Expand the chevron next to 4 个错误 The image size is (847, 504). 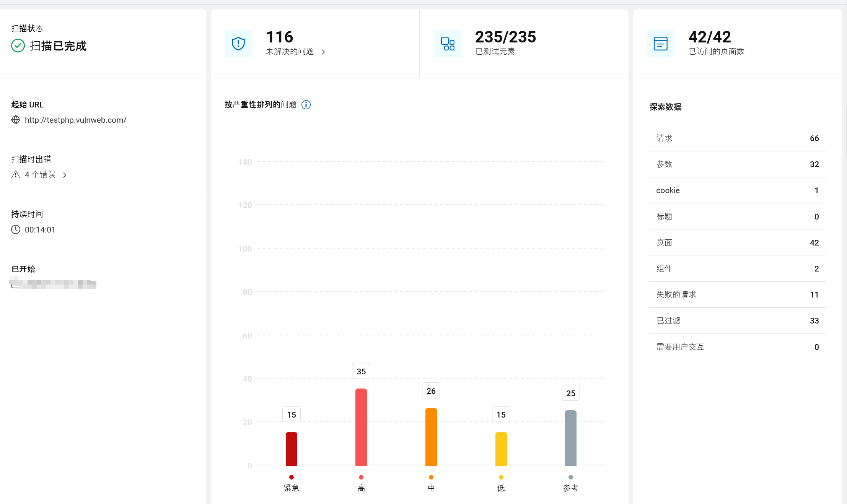[65, 175]
